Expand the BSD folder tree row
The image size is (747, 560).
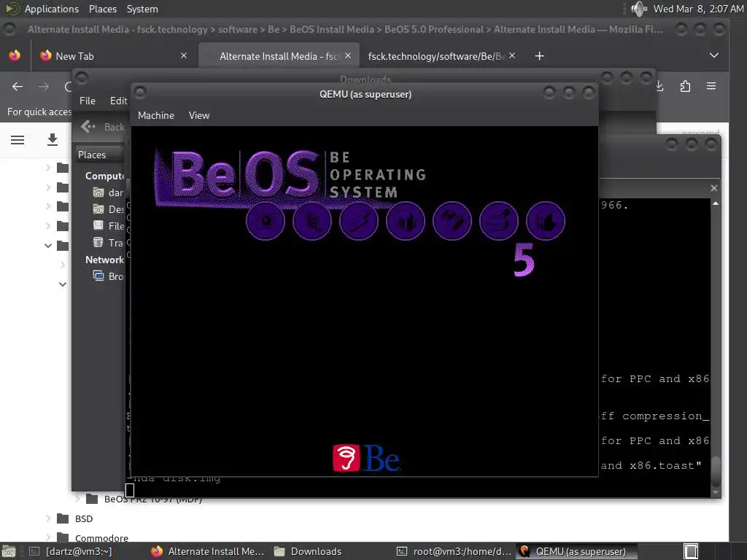[x=48, y=518]
